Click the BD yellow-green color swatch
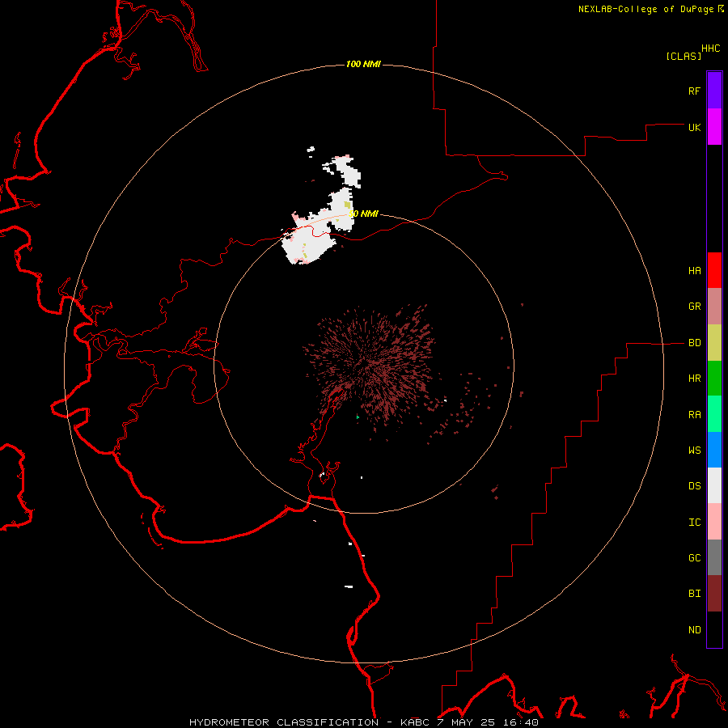This screenshot has height=728, width=728. coord(714,343)
